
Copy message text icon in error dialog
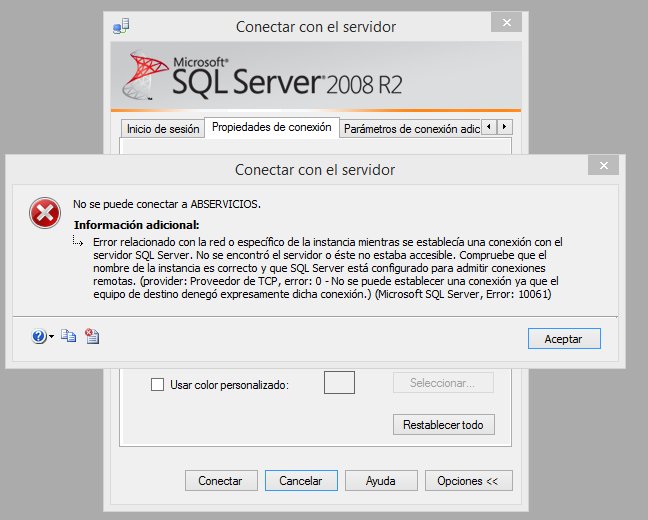69,336
